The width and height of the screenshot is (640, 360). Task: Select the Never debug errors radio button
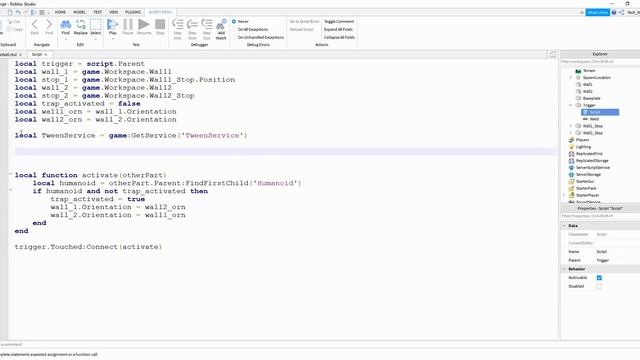(x=234, y=21)
